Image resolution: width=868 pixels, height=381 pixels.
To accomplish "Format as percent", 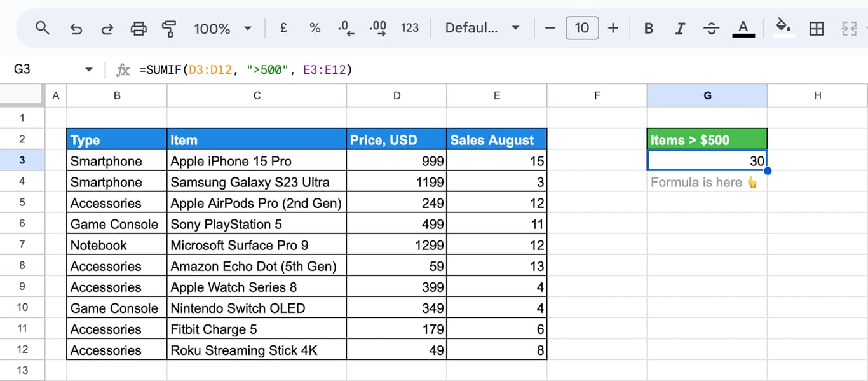I will click(315, 28).
